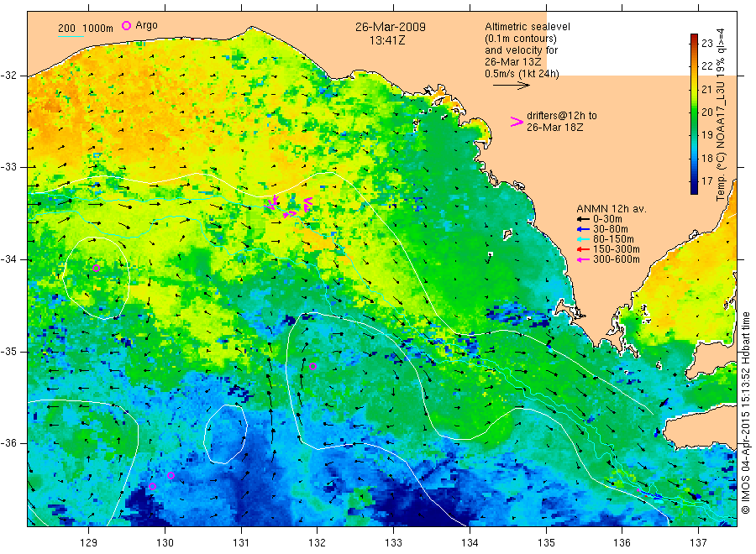
Task: Click the 19 tick on the temperature scale
Action: pyautogui.click(x=706, y=135)
